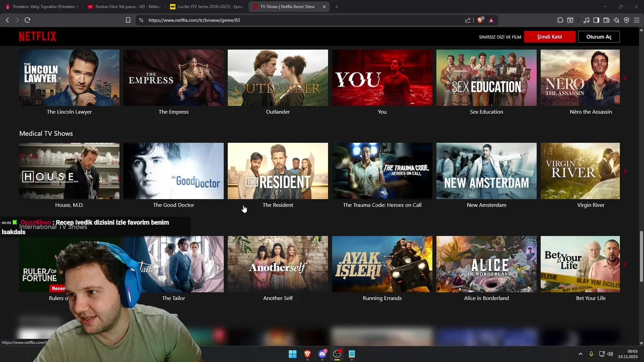Reload the page with the refresh icon

[27, 20]
